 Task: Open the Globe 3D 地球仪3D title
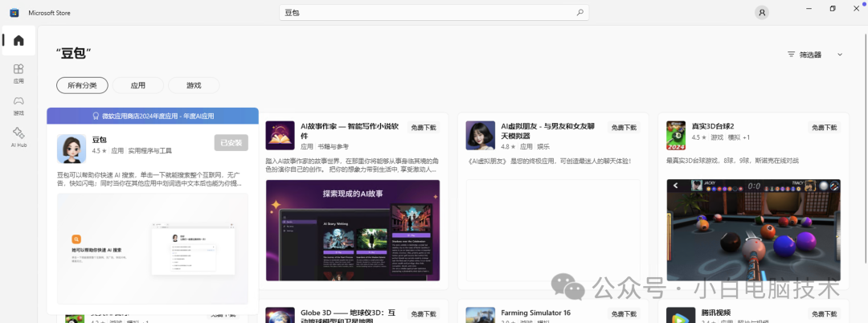click(x=348, y=317)
